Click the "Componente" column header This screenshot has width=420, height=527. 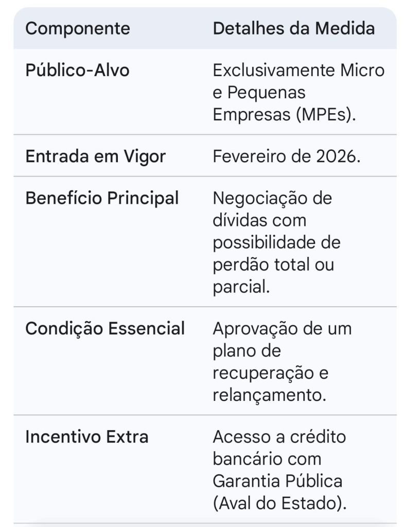point(78,28)
